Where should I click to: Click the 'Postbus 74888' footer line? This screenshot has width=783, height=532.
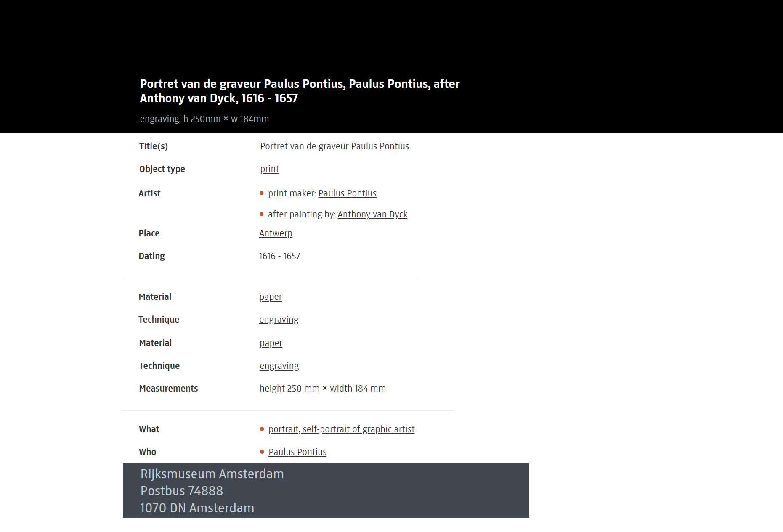point(182,491)
